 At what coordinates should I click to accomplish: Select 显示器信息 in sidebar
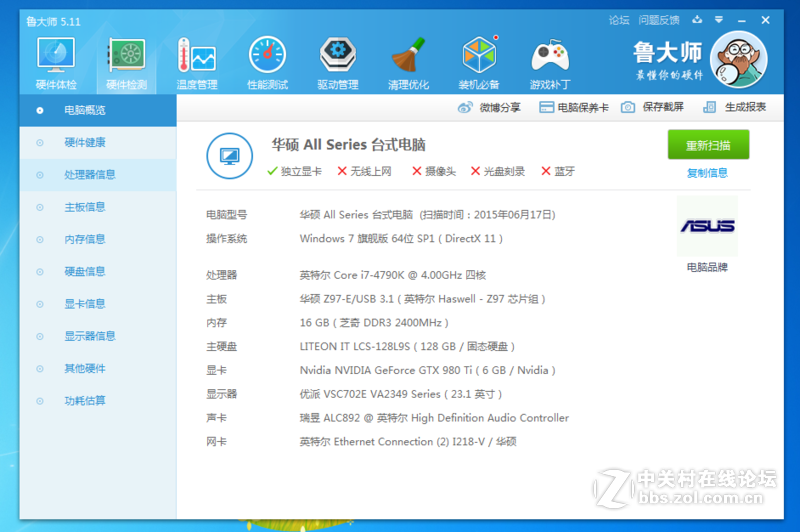click(98, 336)
